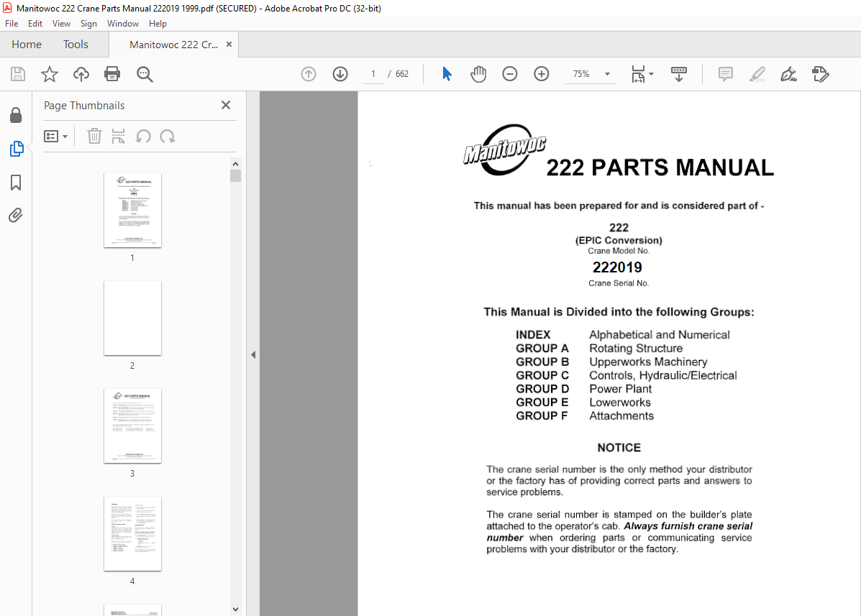
Task: Click the 222 PARTS MANUAL title
Action: click(660, 168)
